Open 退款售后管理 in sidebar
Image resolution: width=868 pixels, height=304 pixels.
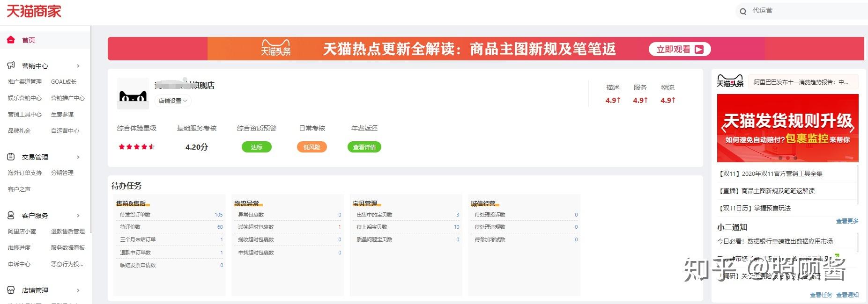pyautogui.click(x=68, y=232)
